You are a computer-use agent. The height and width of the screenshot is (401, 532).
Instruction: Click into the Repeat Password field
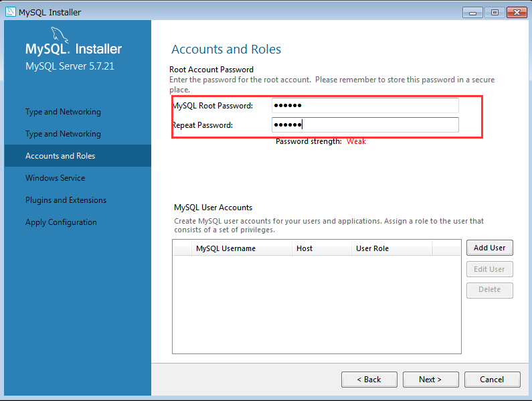pos(365,125)
